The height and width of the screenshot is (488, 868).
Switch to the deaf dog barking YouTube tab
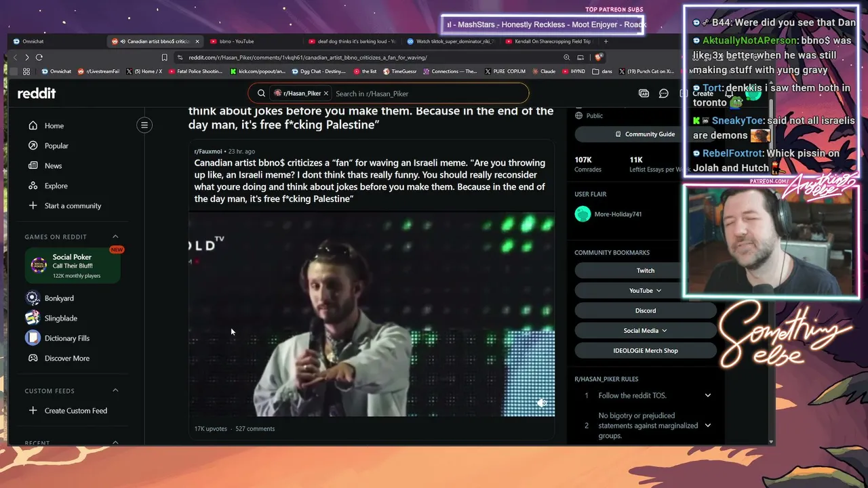353,41
